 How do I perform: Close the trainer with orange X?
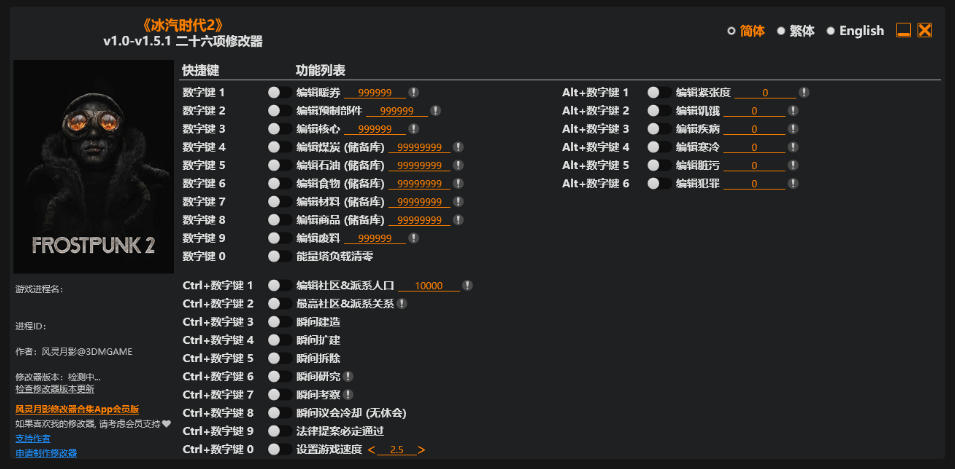925,30
